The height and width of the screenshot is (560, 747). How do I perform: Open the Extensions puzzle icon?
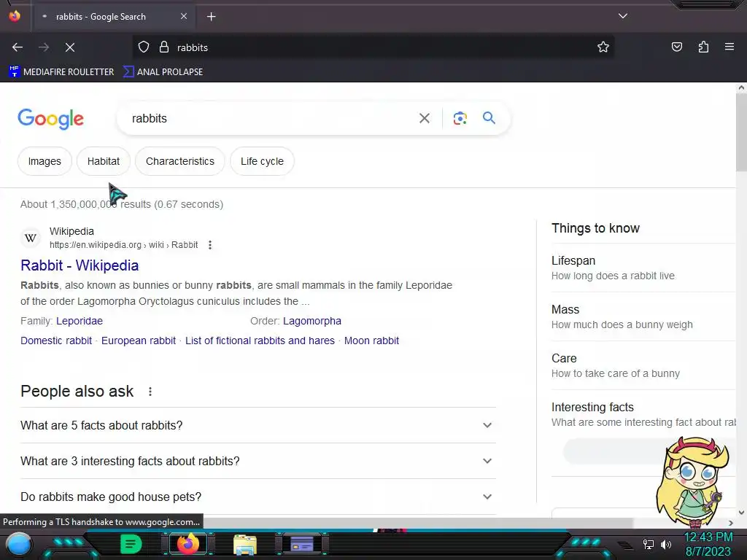(x=703, y=47)
